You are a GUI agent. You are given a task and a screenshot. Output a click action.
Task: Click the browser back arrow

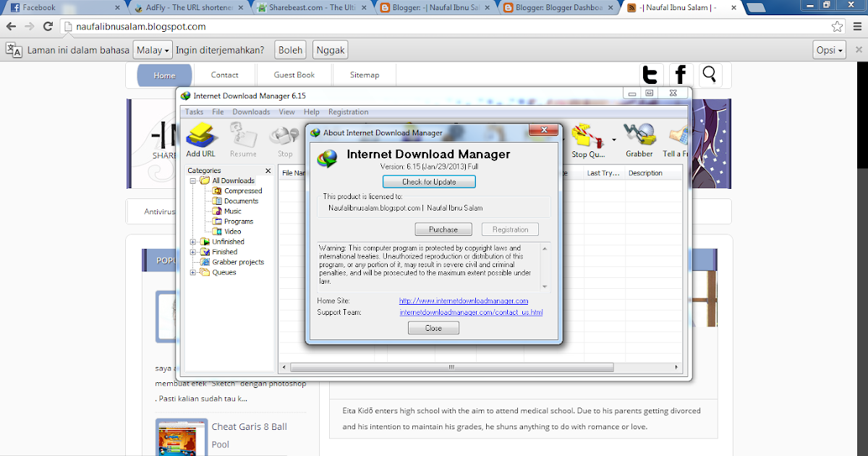pos(12,27)
